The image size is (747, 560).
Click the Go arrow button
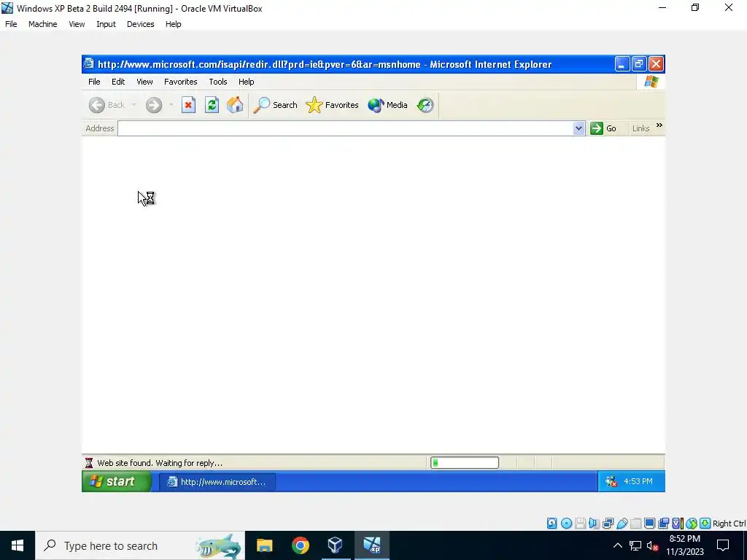click(x=603, y=128)
